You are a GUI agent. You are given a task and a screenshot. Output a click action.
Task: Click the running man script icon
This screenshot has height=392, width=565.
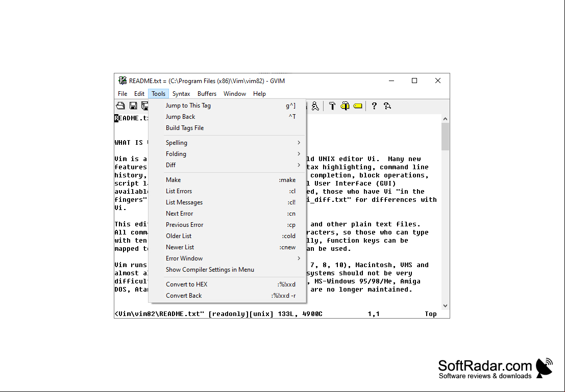click(x=315, y=106)
